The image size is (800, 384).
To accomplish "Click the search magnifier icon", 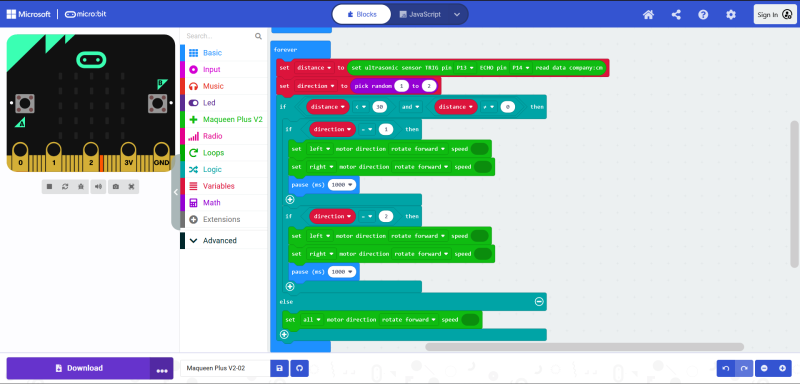I will [x=258, y=36].
